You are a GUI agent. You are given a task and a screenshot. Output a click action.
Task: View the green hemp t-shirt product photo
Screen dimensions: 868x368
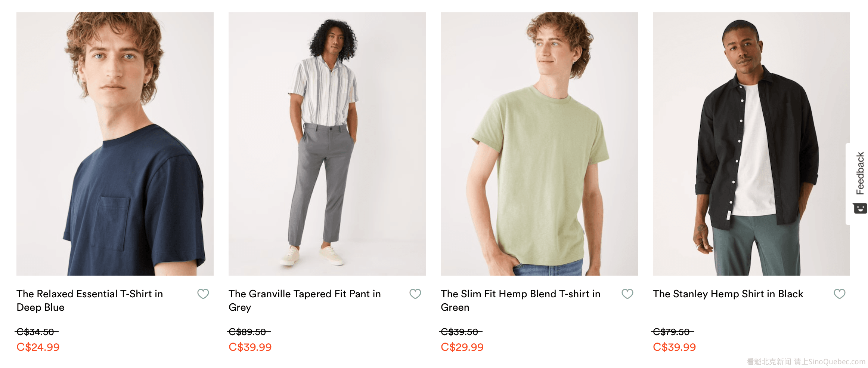click(539, 144)
